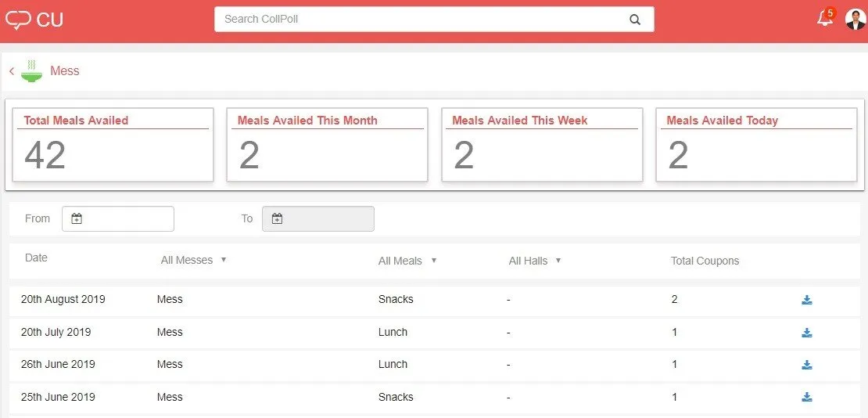Open the notifications bell
The image size is (868, 418).
pyautogui.click(x=824, y=20)
